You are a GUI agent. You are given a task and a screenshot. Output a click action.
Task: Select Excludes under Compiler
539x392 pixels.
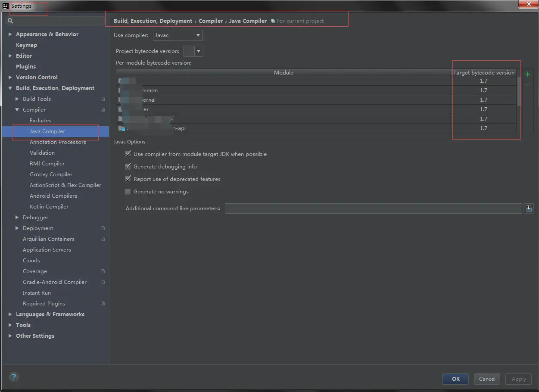41,120
